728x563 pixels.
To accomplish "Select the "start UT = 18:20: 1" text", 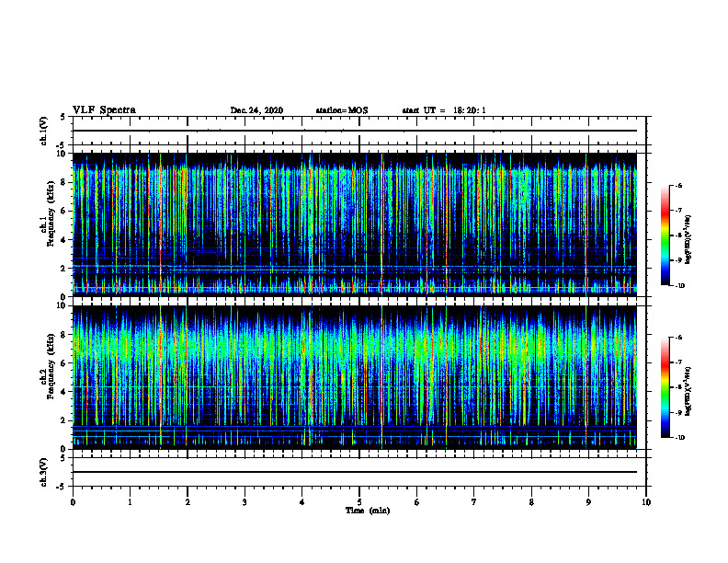I will [x=444, y=110].
